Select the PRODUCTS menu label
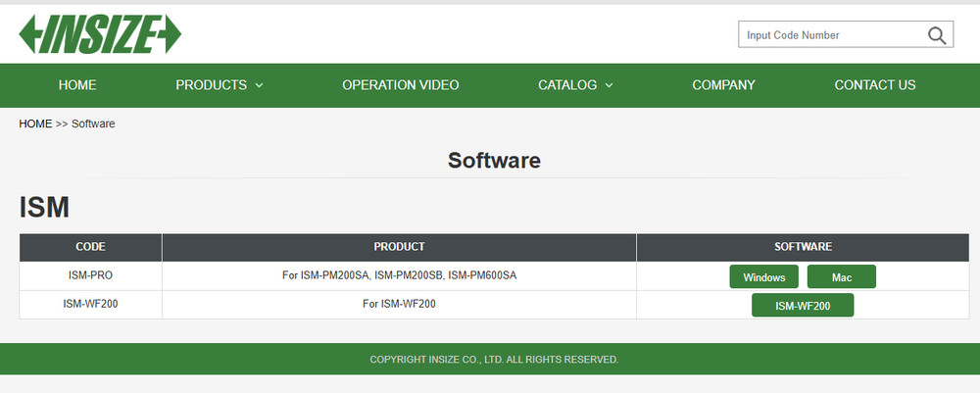Image resolution: width=980 pixels, height=393 pixels. click(x=211, y=85)
